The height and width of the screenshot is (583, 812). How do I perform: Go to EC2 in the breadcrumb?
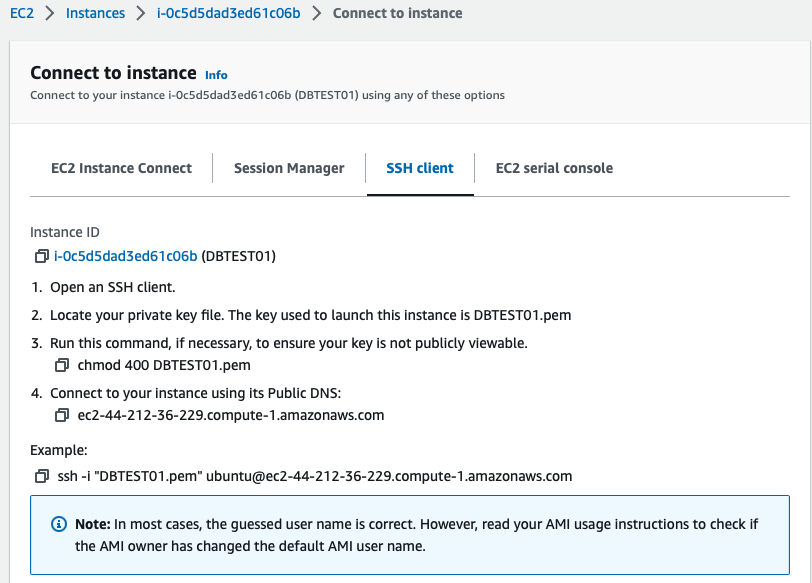22,13
